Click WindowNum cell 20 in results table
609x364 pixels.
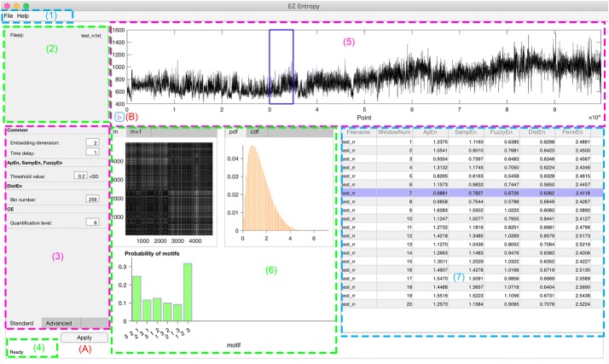point(394,303)
